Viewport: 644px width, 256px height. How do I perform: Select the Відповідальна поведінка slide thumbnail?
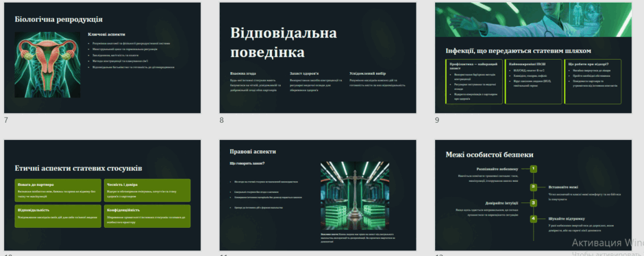tap(318, 58)
